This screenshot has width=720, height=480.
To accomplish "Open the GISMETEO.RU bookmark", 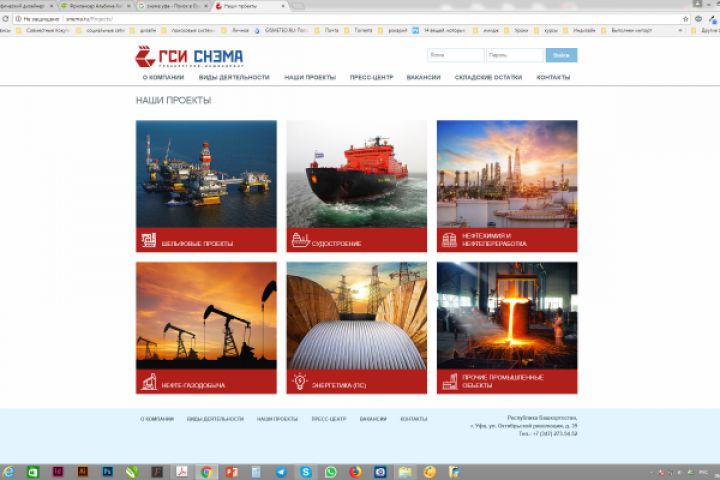I will [281, 30].
